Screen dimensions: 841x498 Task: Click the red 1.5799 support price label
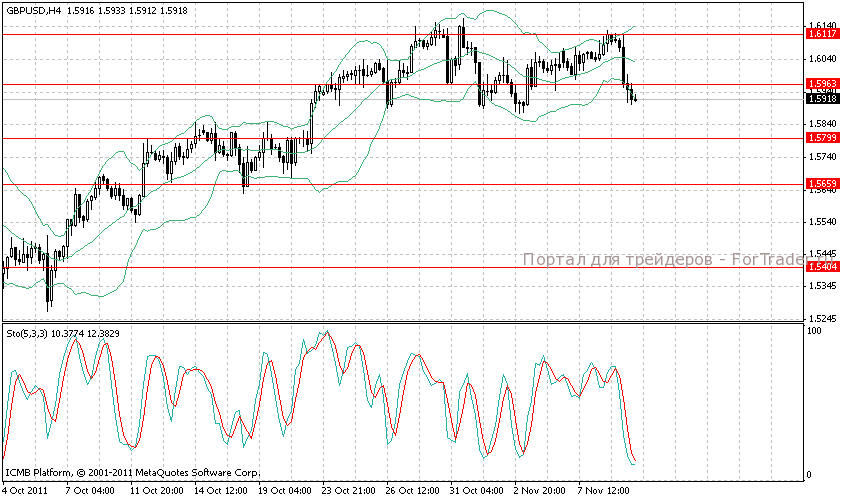click(x=822, y=138)
